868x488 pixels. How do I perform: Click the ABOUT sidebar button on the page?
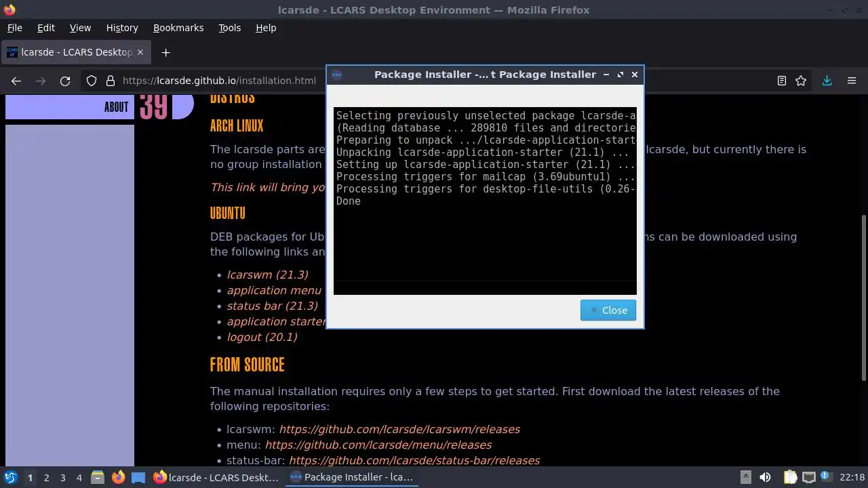tap(70, 107)
